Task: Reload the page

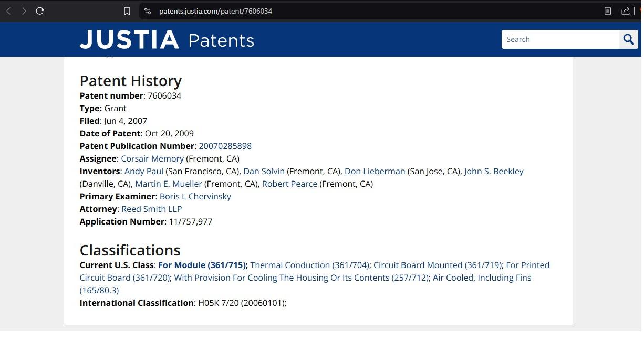Action: point(40,11)
